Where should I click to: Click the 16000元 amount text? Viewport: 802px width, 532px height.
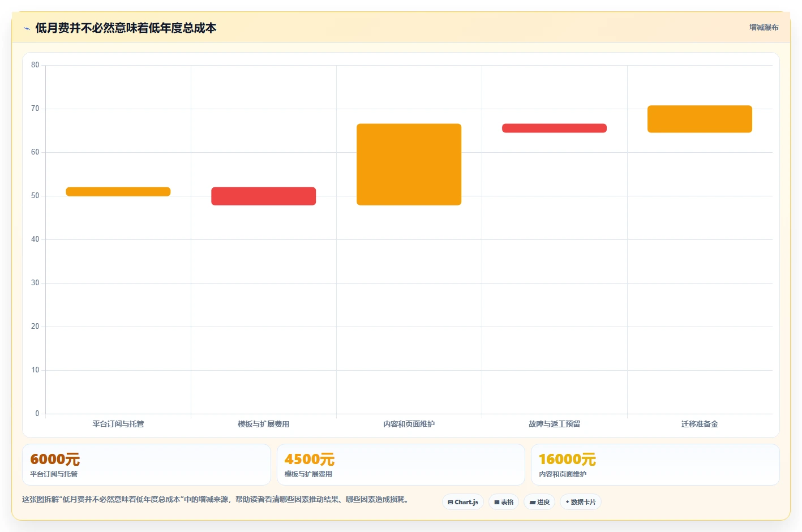(567, 459)
